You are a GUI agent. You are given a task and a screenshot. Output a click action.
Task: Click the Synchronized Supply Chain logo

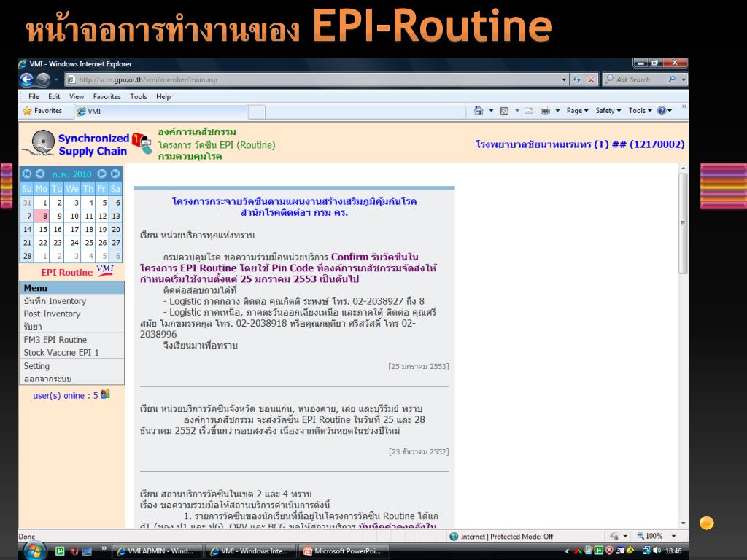tap(75, 144)
